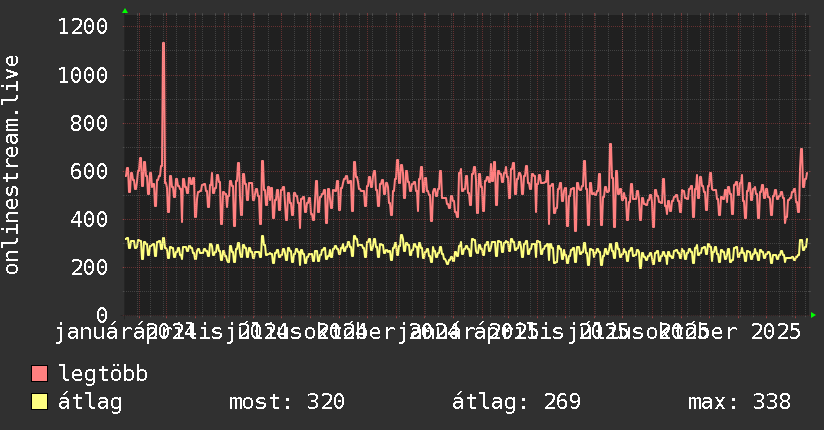Select the legtöbb legend label
Viewport: 824px width, 430px height.
(x=103, y=374)
